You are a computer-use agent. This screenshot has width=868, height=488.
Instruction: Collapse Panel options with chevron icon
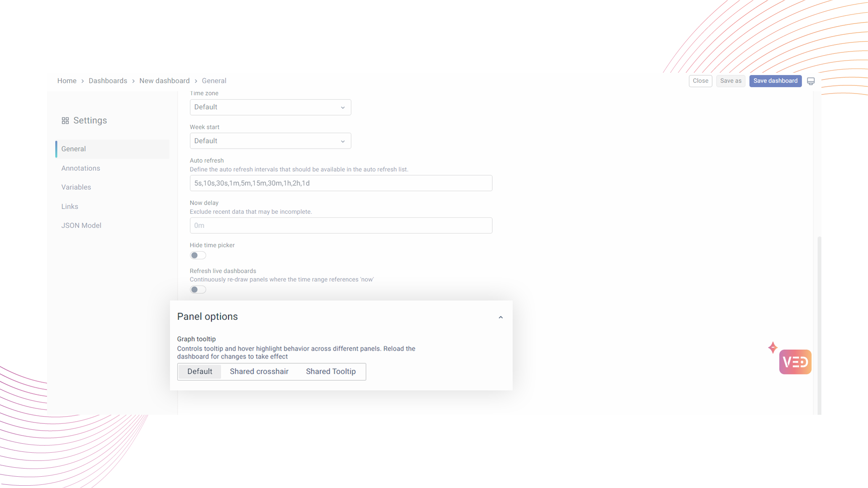click(500, 317)
